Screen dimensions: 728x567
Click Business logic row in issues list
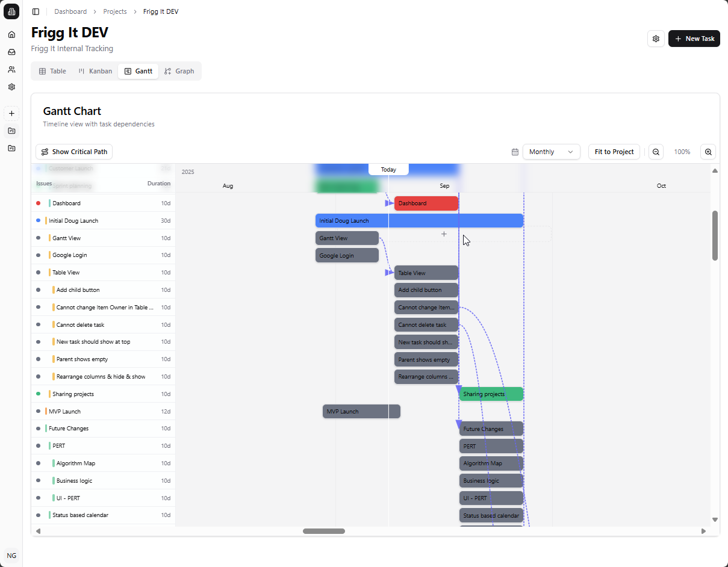tap(103, 480)
